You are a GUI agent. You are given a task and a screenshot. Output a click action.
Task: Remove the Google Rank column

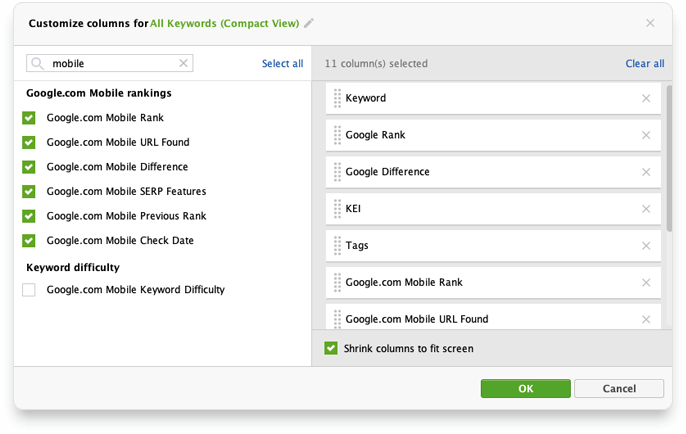(x=646, y=135)
